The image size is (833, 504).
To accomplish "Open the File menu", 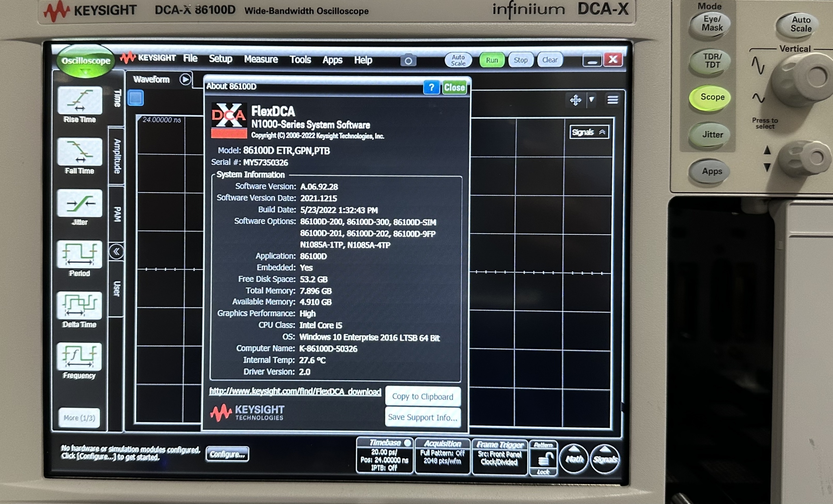I will (190, 59).
